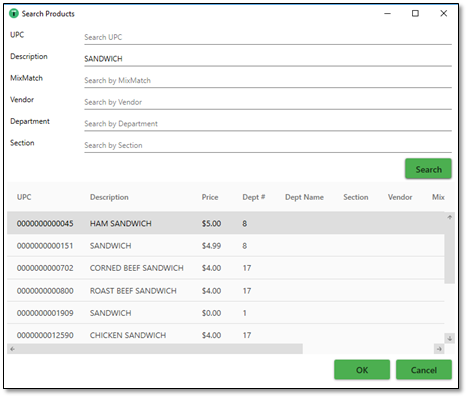Image resolution: width=468 pixels, height=398 pixels.
Task: Focus the Search UPC field
Action: (268, 37)
